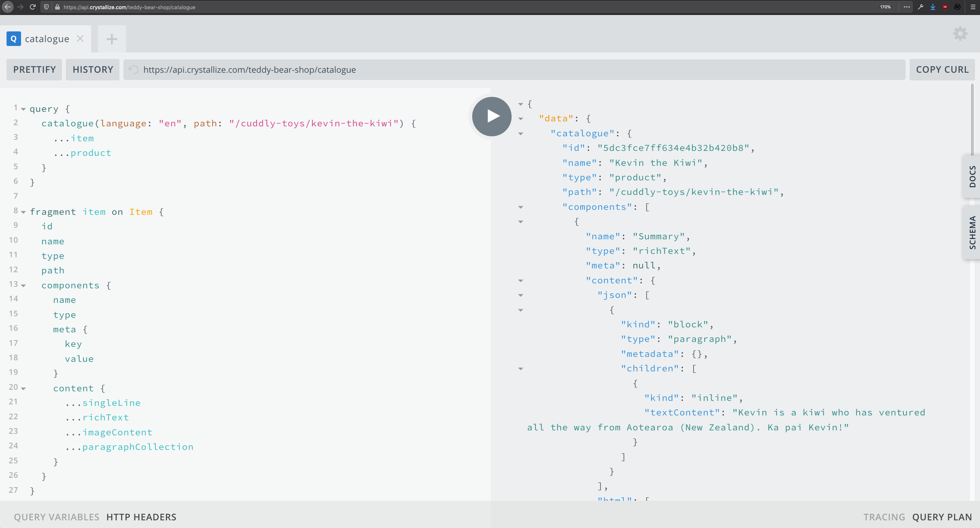Open the wrench developer tools icon
Screen dimensions: 980x528
[921, 7]
